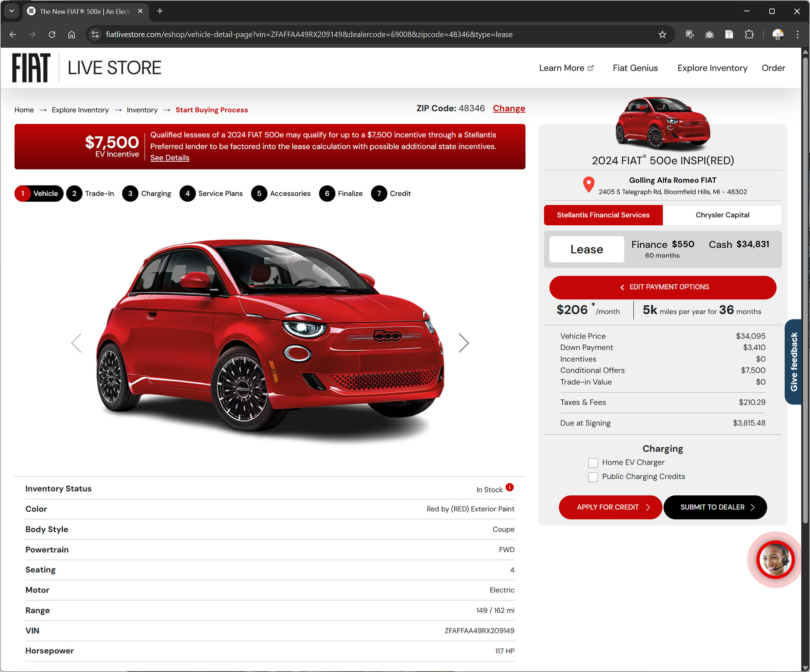Click the camera screenshot extension icon
The height and width of the screenshot is (672, 810).
(x=710, y=35)
